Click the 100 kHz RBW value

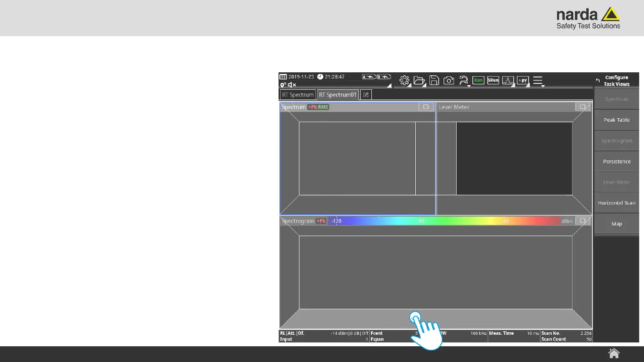pyautogui.click(x=478, y=333)
